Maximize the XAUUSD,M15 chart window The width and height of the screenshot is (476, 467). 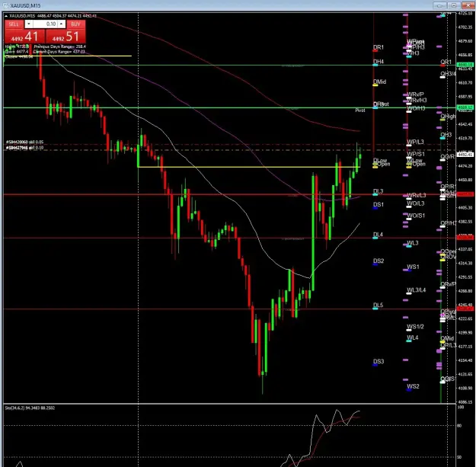click(x=454, y=5)
